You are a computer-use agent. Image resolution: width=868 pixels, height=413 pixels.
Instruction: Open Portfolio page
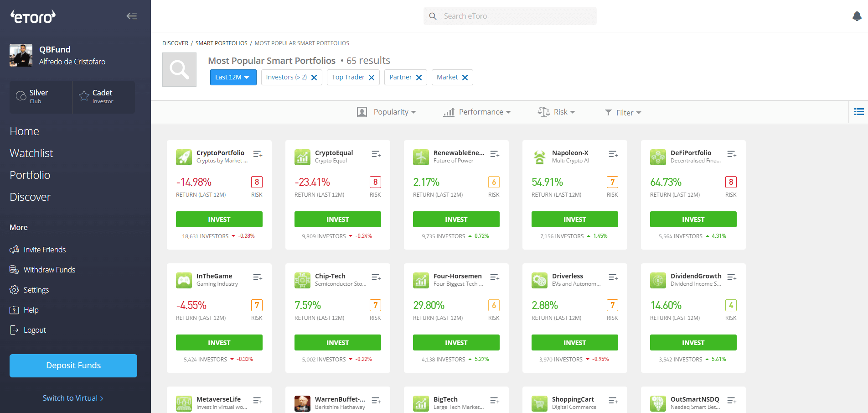tap(30, 175)
